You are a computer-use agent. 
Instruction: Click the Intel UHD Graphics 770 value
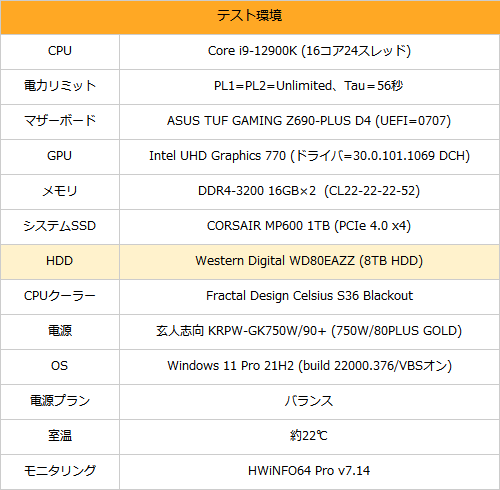(x=309, y=156)
